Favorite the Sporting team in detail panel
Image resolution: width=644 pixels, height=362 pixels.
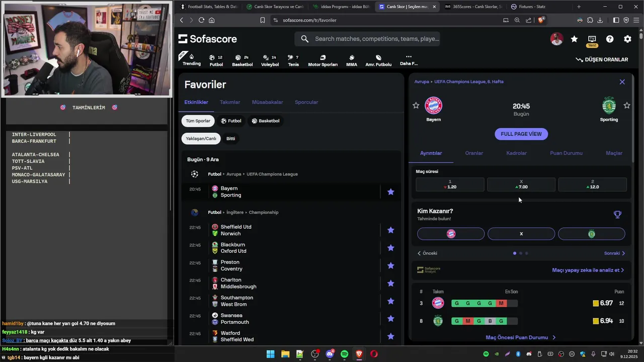(627, 106)
